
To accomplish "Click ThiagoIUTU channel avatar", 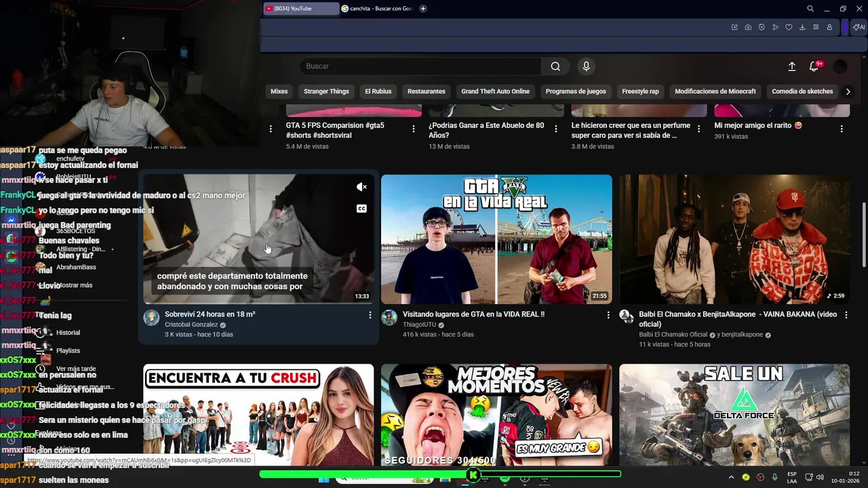I will click(x=389, y=318).
